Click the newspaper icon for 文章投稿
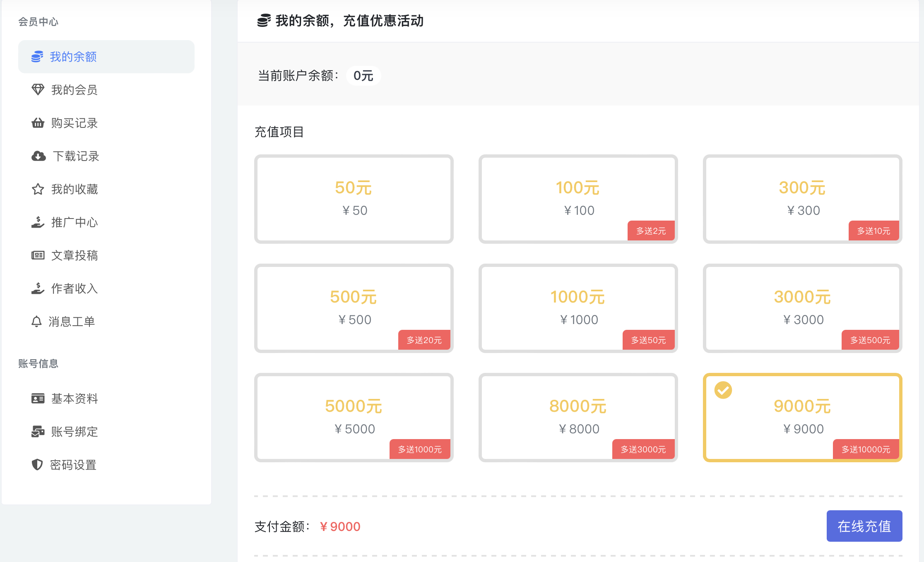Image resolution: width=924 pixels, height=562 pixels. [38, 255]
